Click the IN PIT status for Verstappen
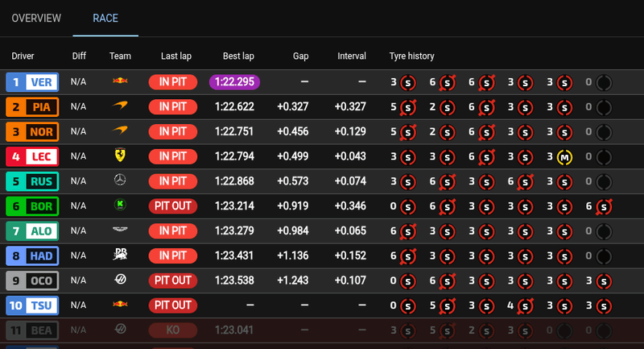Screen dimensions: 644x349 tap(172, 82)
